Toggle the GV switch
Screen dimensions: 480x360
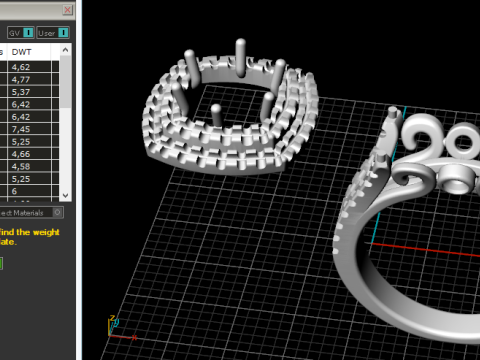20,33
